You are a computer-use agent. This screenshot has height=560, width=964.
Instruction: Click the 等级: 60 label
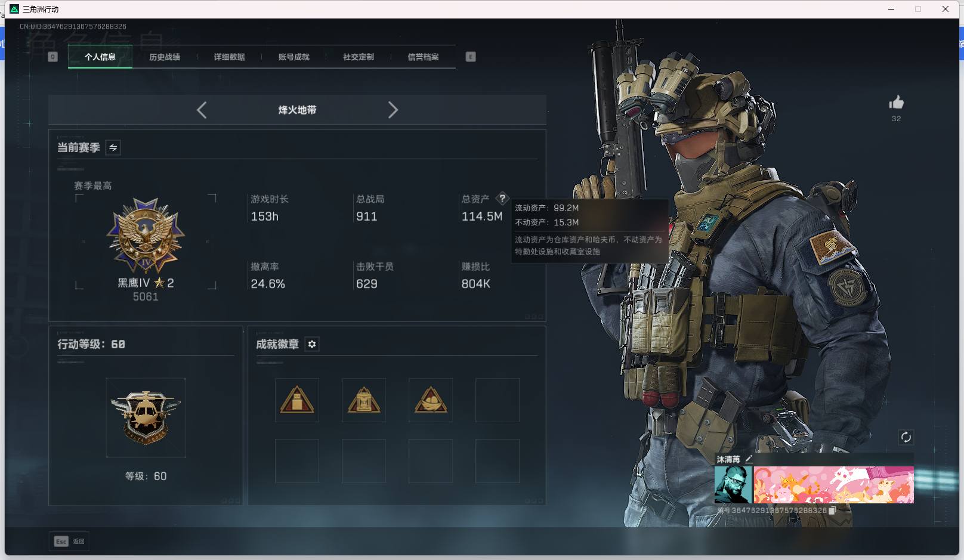pos(146,476)
